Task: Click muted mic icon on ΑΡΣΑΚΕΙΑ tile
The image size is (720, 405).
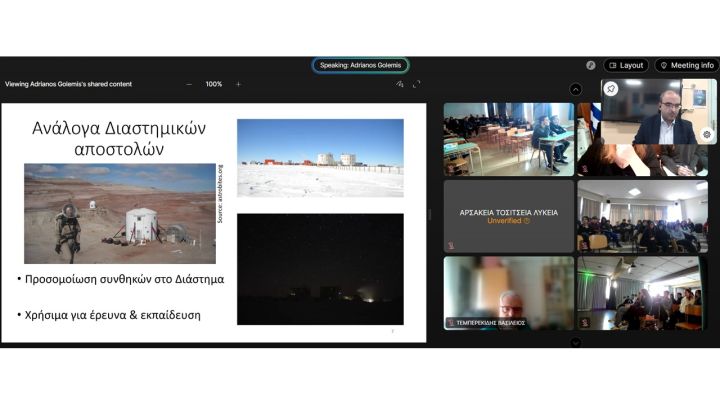Action: click(x=452, y=246)
